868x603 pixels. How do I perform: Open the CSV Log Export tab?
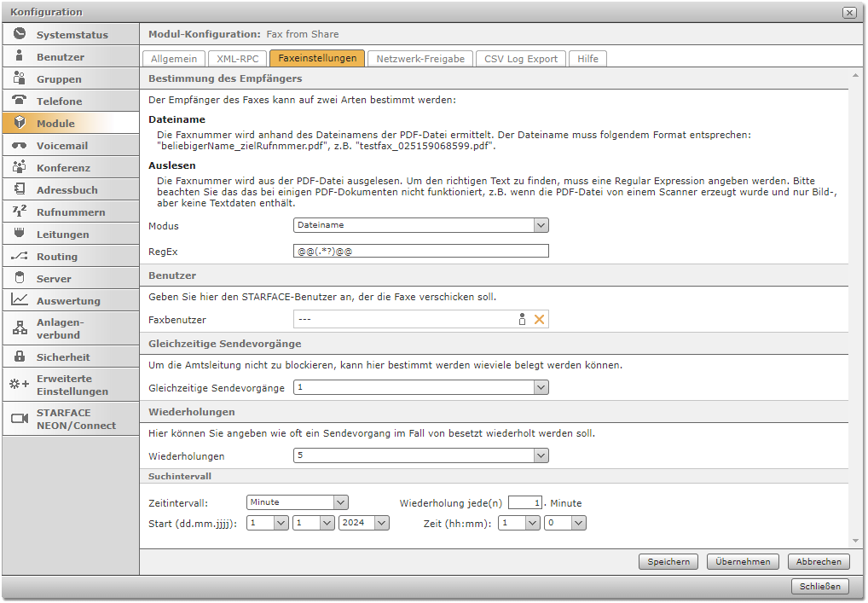tap(520, 59)
